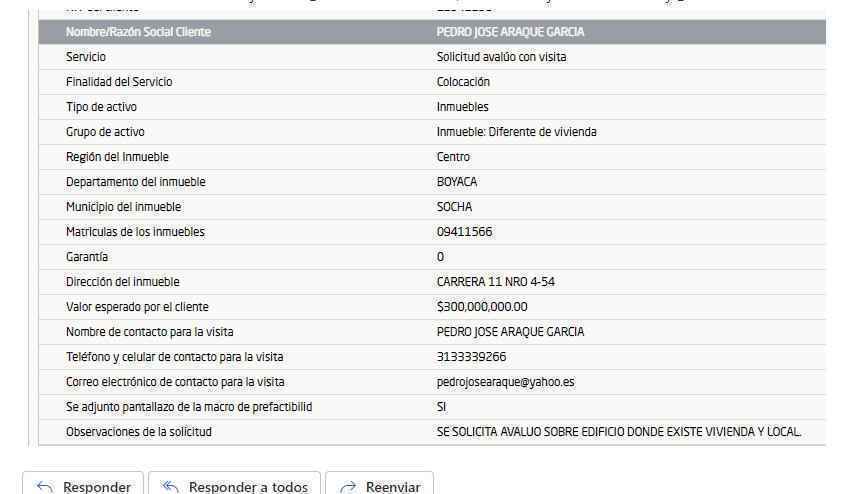The image size is (867, 494).
Task: Click the Colocación value
Action: (463, 82)
